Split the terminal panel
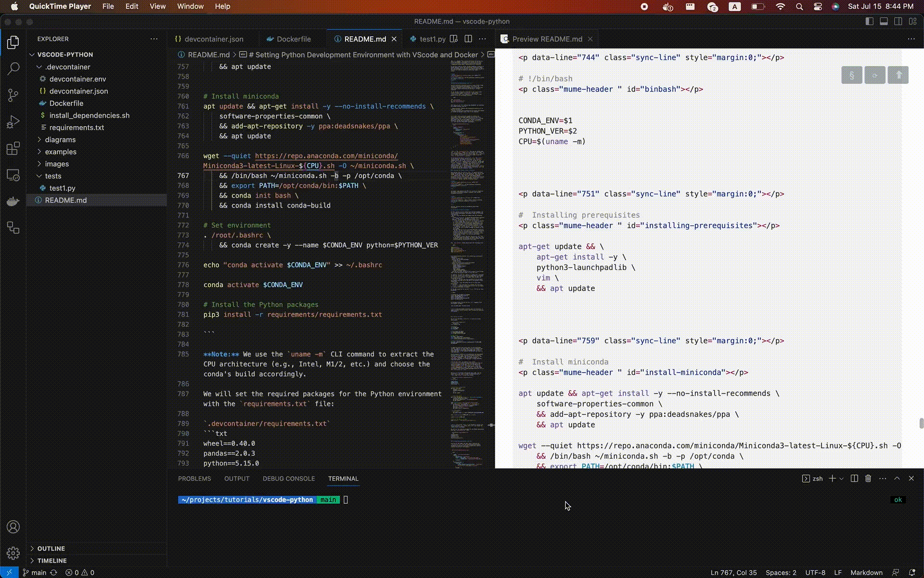 click(x=854, y=478)
